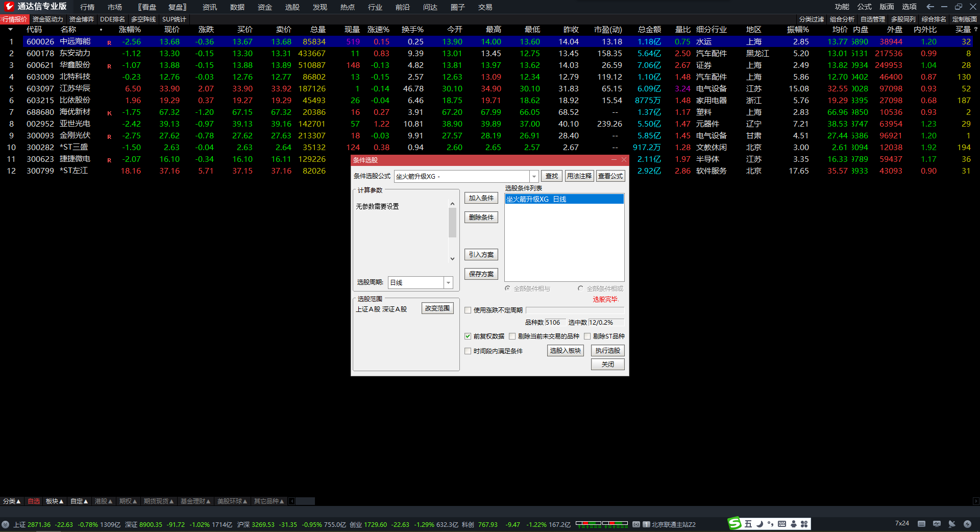Click the 改变范围 button
The height and width of the screenshot is (532, 980).
437,308
